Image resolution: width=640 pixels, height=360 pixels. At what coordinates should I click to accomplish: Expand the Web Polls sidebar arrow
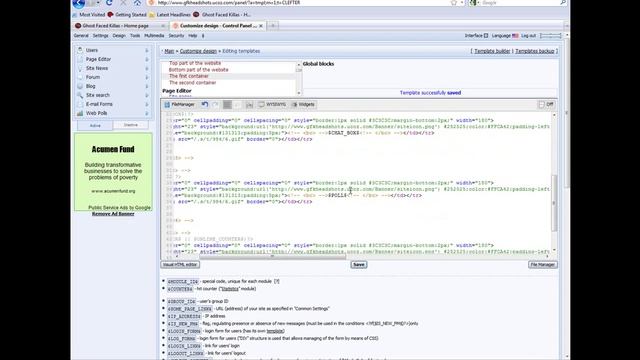pyautogui.click(x=147, y=113)
